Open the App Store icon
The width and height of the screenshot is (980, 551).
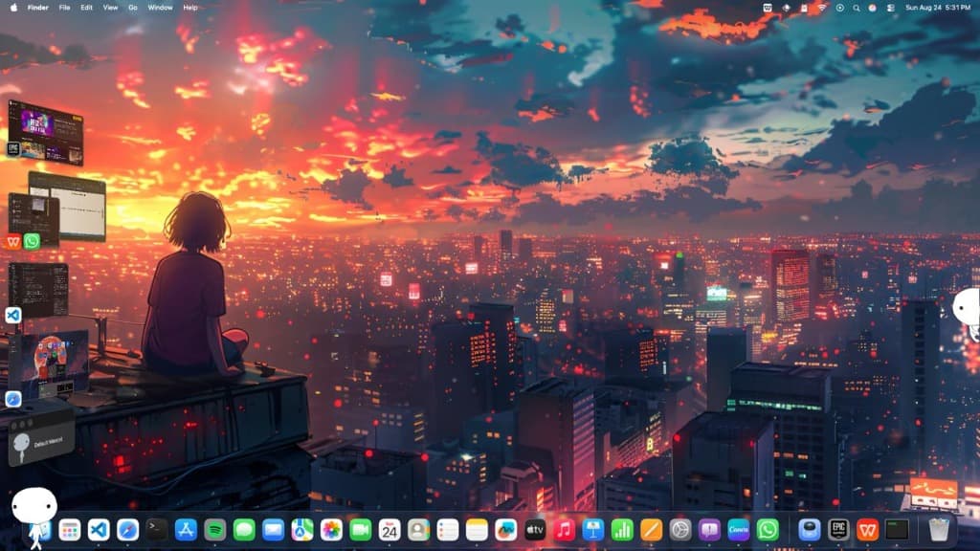[x=186, y=530]
